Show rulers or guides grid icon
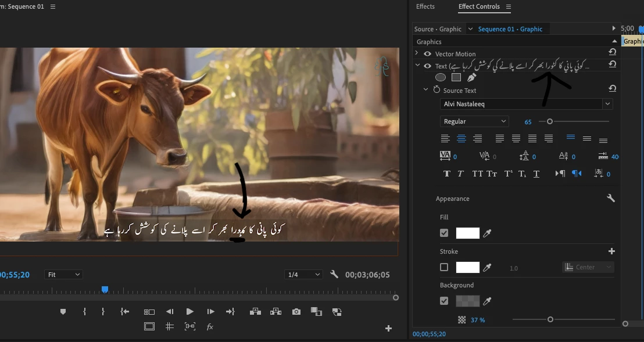The width and height of the screenshot is (644, 342). pos(169,326)
